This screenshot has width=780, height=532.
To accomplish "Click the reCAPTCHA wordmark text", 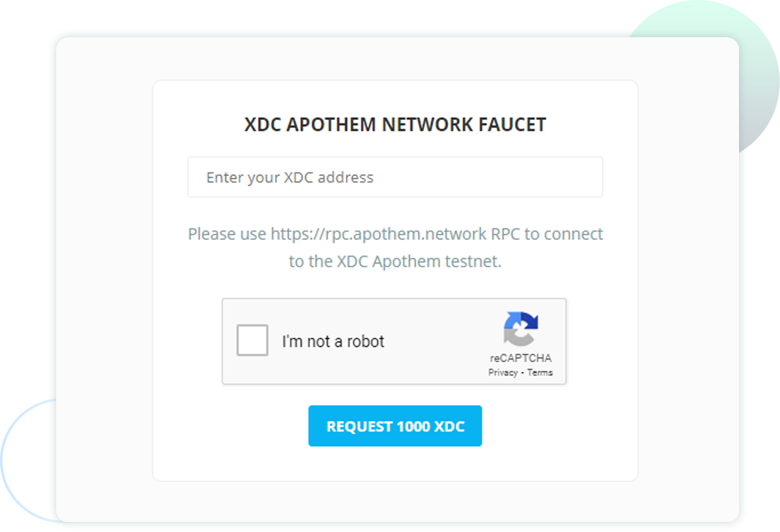I will click(520, 357).
